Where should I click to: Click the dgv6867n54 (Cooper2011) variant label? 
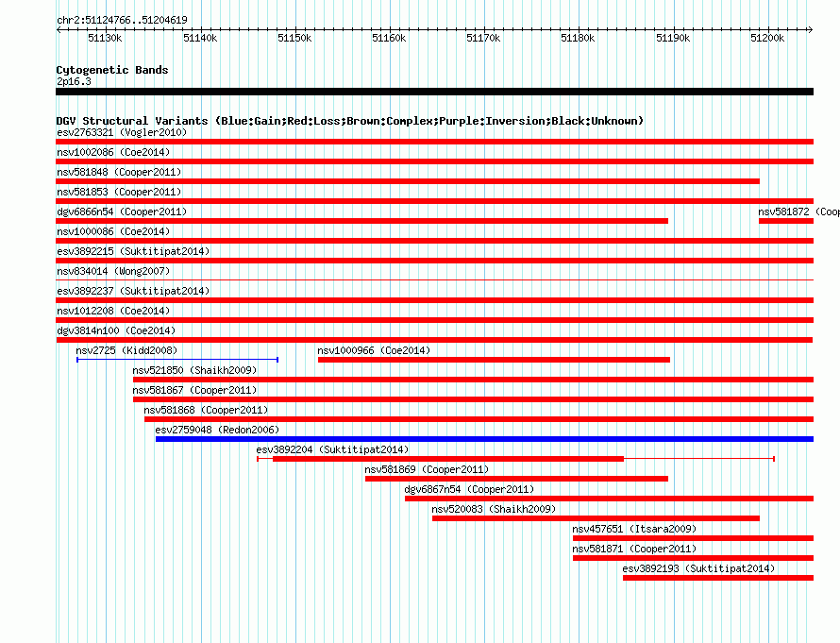pyautogui.click(x=469, y=489)
